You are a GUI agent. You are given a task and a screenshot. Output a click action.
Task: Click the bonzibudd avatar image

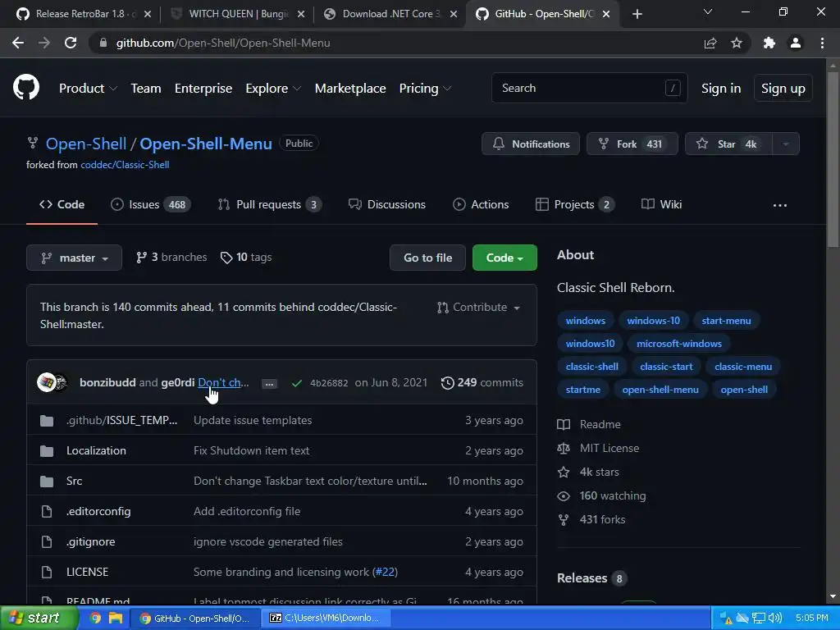[x=46, y=382]
